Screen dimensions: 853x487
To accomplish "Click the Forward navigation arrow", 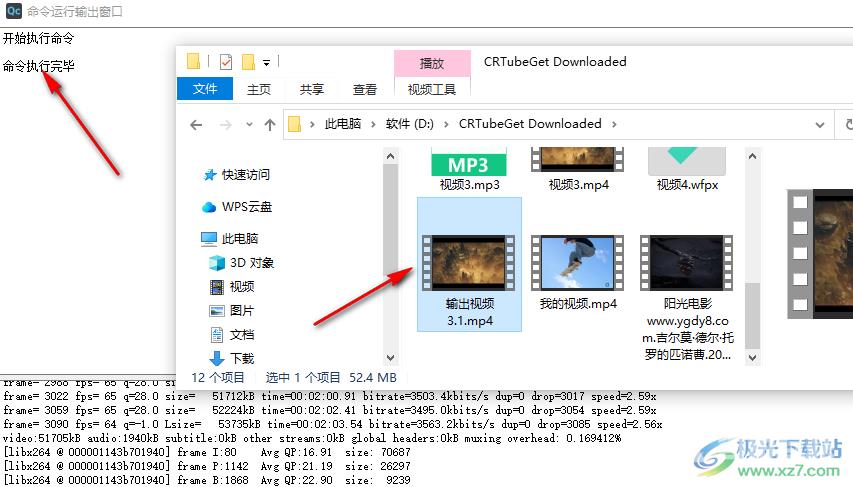I will point(225,125).
